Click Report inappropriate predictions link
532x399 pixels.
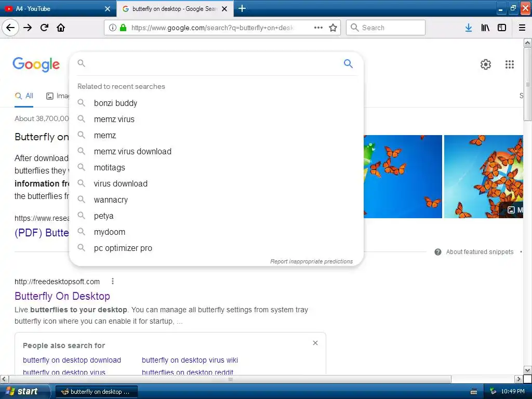click(x=312, y=261)
